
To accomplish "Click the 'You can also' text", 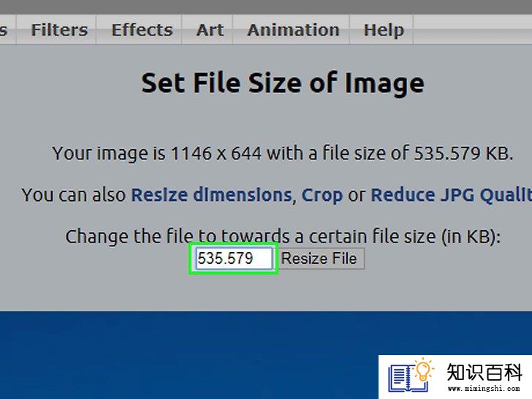I will [x=74, y=195].
